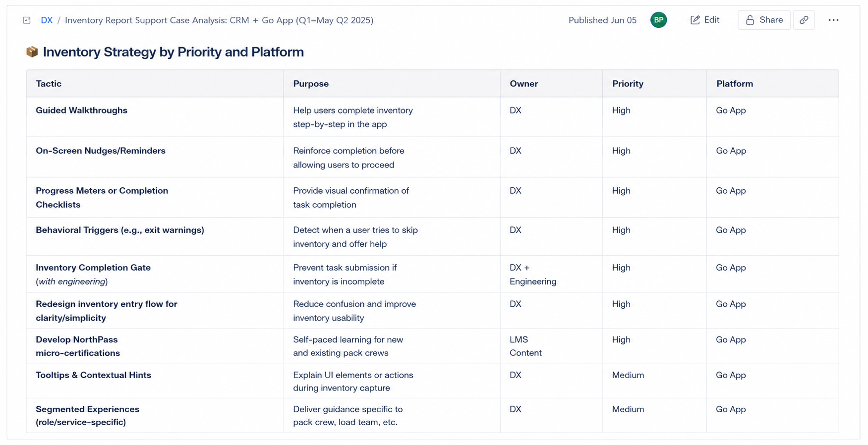
Task: Click Behavioral Triggers tactic cell
Action: (x=155, y=236)
